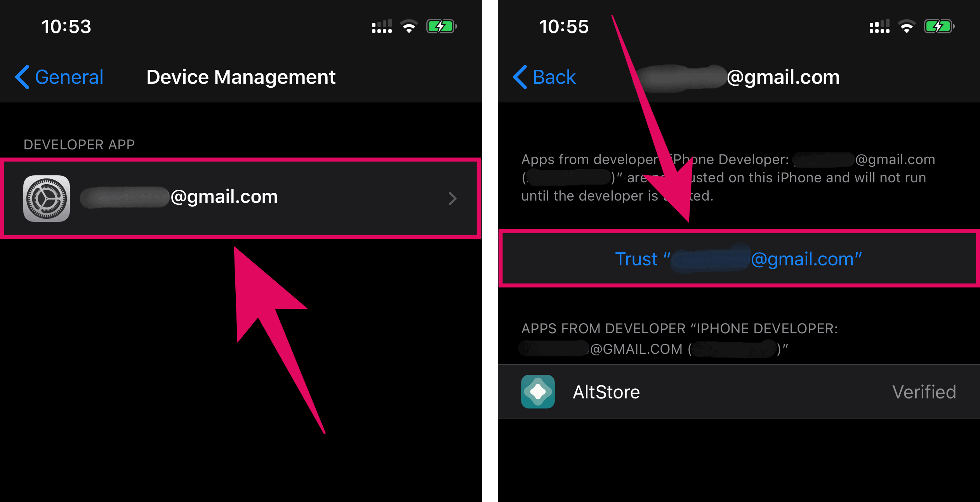
Task: Tap the left screen battery charging icon
Action: tap(441, 26)
